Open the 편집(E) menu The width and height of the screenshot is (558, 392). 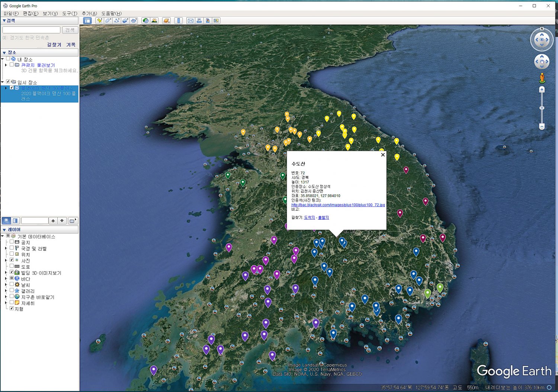[31, 13]
